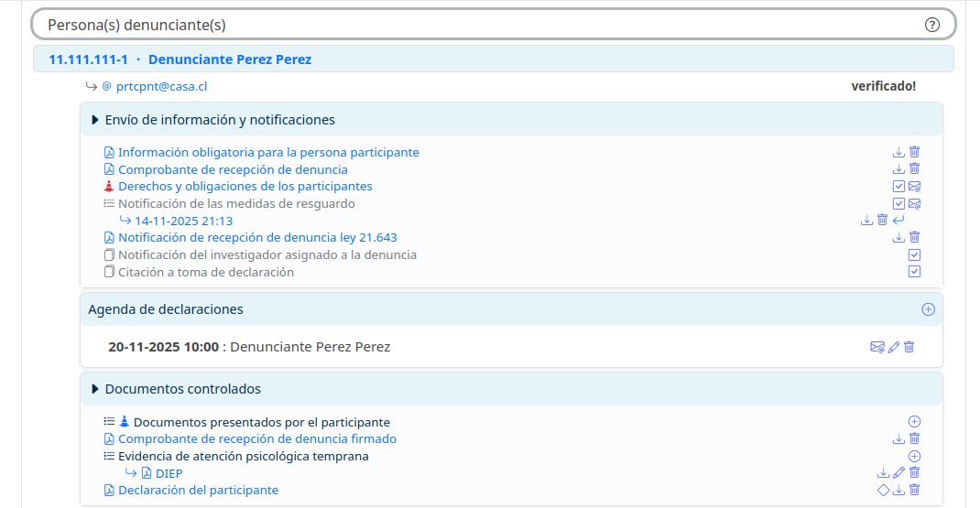Click return arrow on 14-11-2025 21:13 entry
Viewport: 980px width, 508px height.
pos(898,221)
